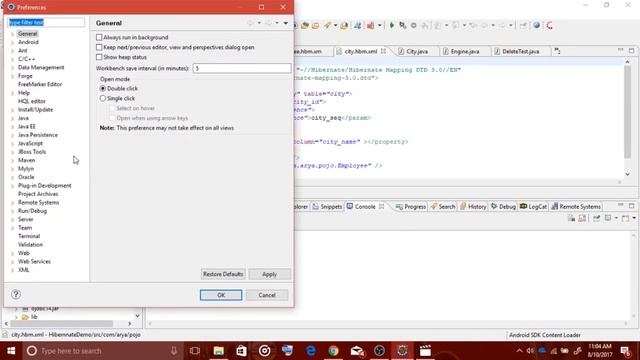640x360 pixels.
Task: Check Keep next/previous editor dialog open
Action: coord(99,47)
